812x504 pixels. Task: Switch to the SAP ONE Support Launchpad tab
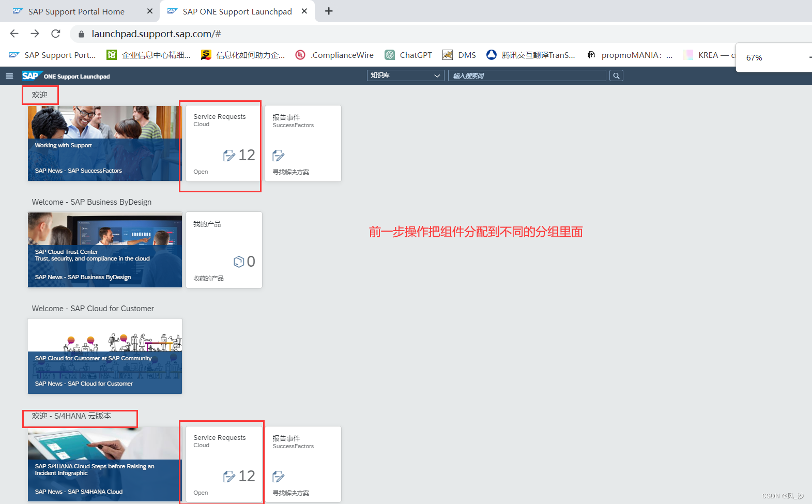(x=237, y=11)
